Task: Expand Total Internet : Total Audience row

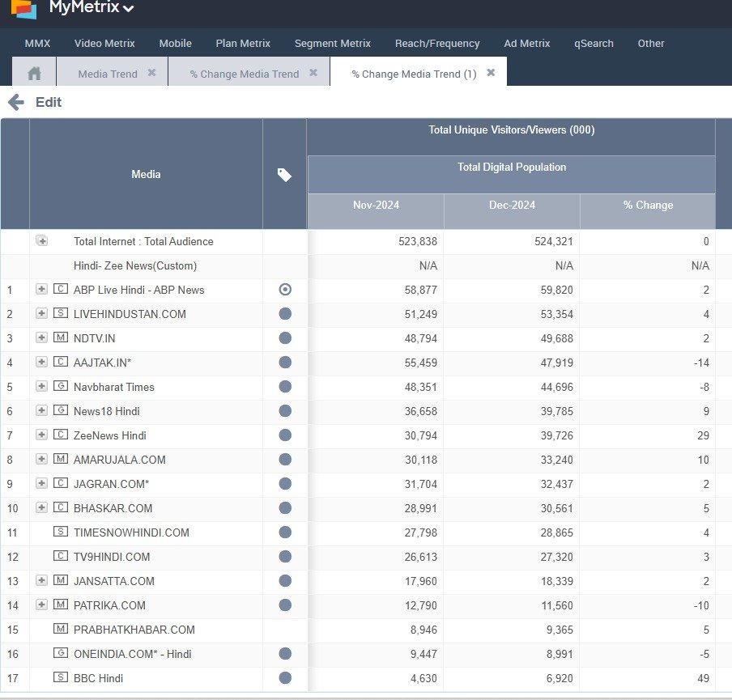Action: [42, 241]
